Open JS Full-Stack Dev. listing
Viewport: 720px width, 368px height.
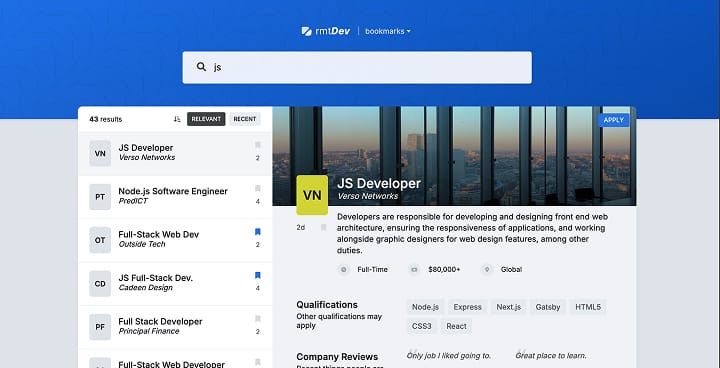(175, 283)
